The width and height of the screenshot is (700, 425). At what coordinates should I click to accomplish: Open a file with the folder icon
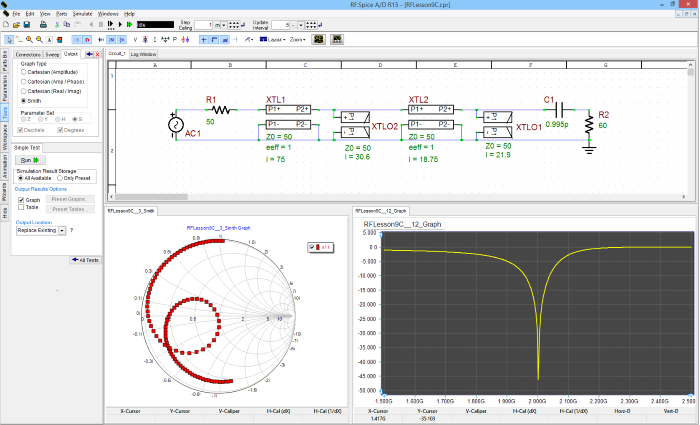[x=17, y=25]
